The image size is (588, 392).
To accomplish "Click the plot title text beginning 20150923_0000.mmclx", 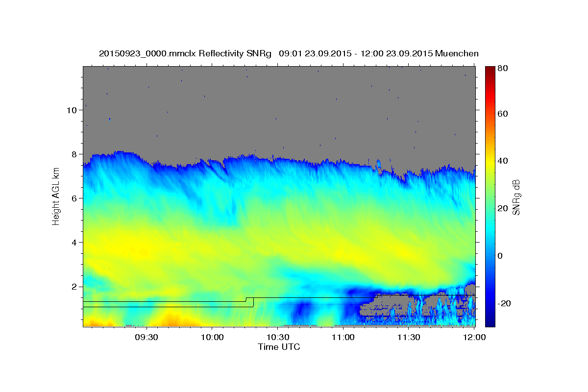I will pos(289,53).
